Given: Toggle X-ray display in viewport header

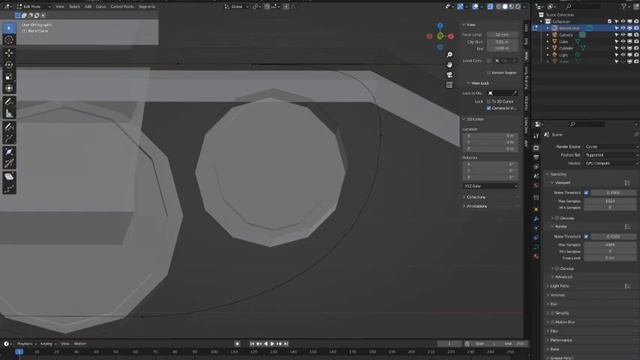Looking at the screenshot, I should pos(490,7).
